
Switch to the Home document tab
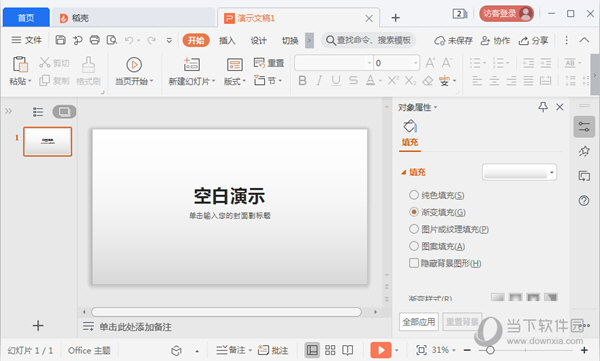pyautogui.click(x=26, y=18)
